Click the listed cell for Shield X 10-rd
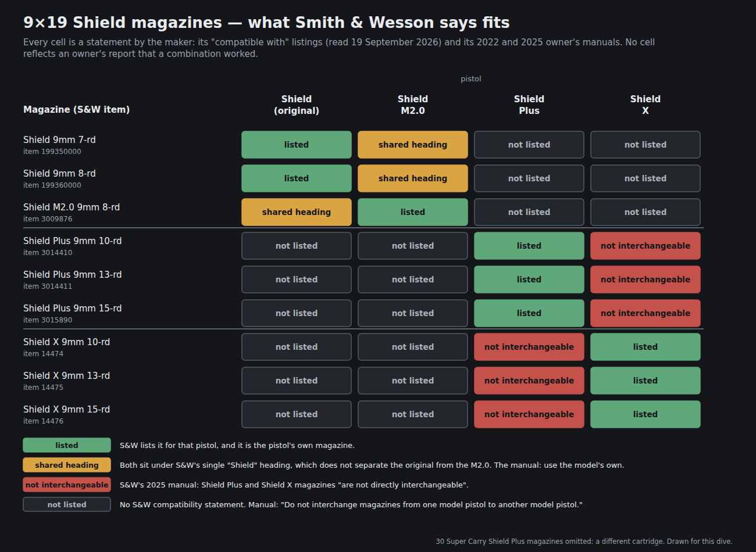Image resolution: width=756 pixels, height=552 pixels. [646, 347]
